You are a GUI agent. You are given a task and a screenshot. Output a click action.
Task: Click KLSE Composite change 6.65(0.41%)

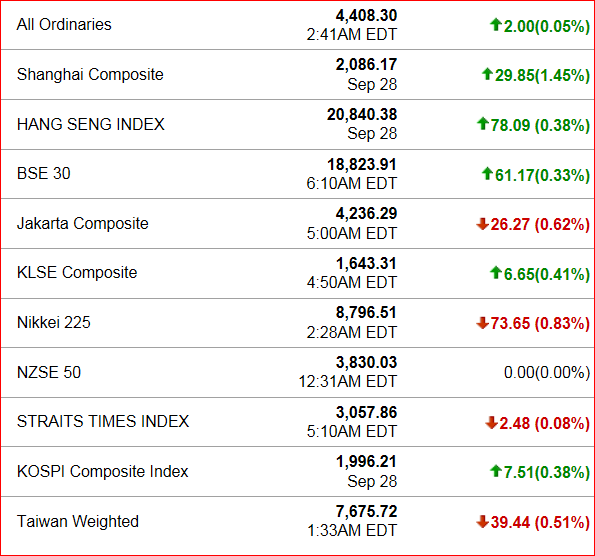(547, 274)
